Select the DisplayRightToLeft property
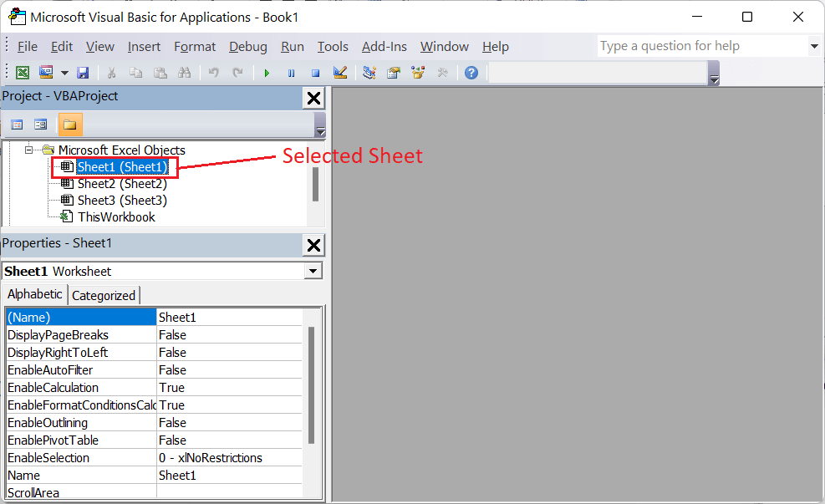 tap(82, 353)
